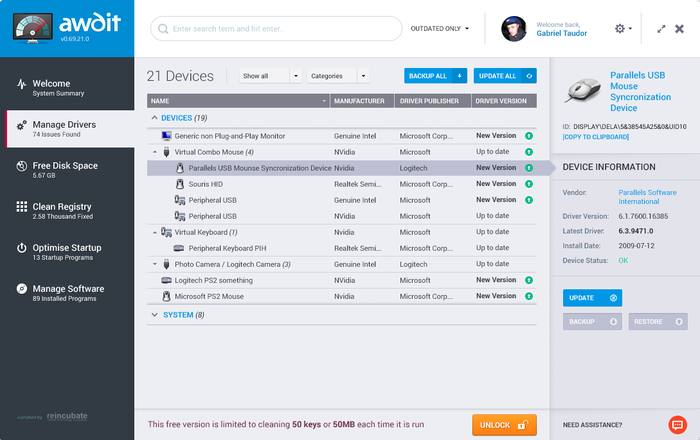
Task: Click the Logitech PS2 something icon
Action: point(167,280)
